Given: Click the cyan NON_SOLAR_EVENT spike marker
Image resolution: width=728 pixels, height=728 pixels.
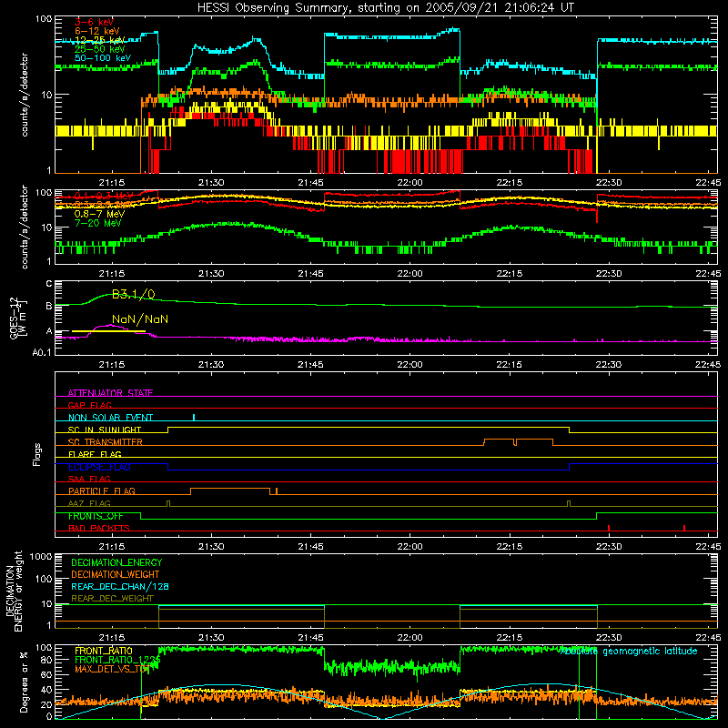Looking at the screenshot, I should (194, 417).
